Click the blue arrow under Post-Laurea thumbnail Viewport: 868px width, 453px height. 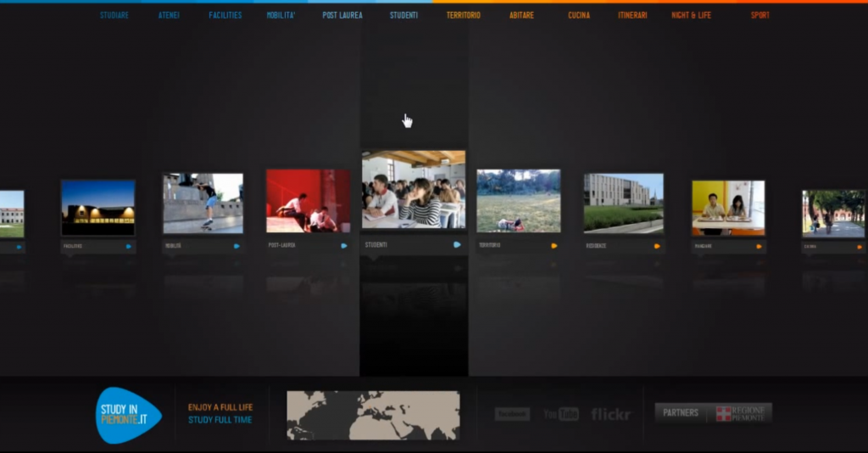click(x=344, y=246)
